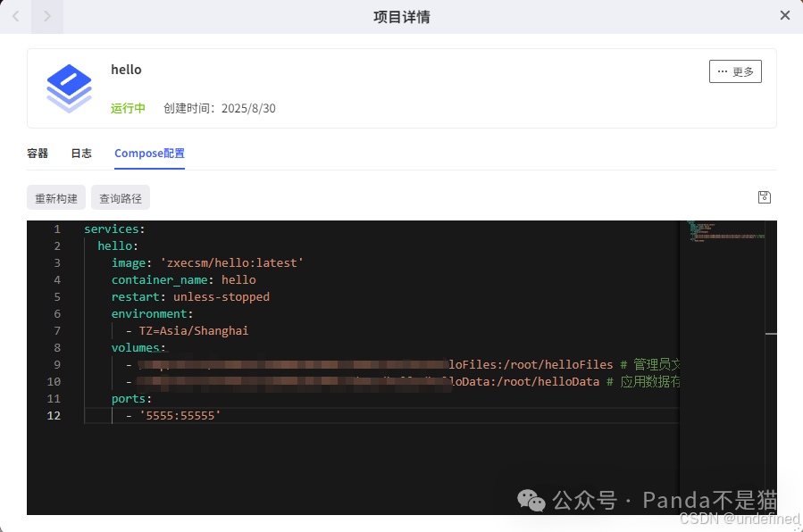Image resolution: width=803 pixels, height=532 pixels.
Task: Switch to the 日志 tab
Action: 81,153
